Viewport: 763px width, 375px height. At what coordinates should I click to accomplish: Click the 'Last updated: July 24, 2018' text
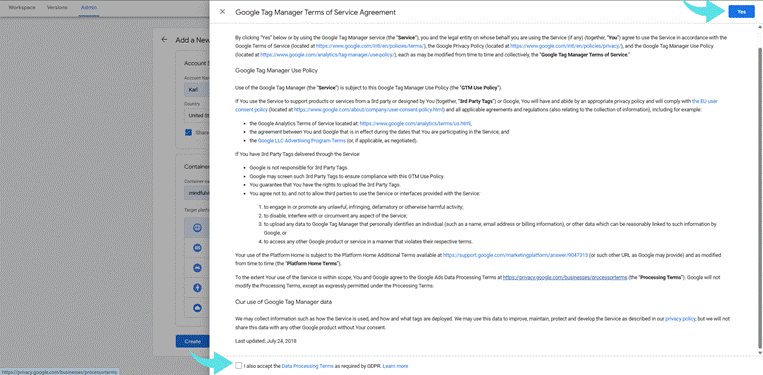pos(266,341)
